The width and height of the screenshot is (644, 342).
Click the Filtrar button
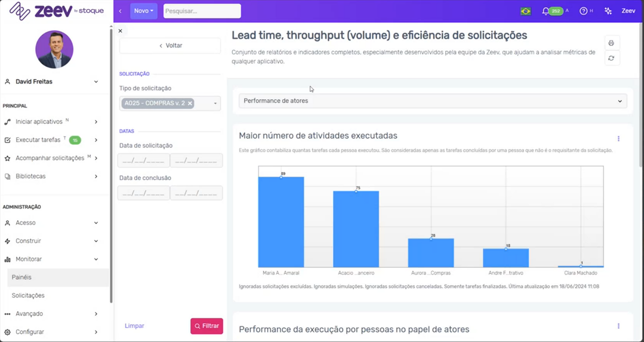coord(207,326)
